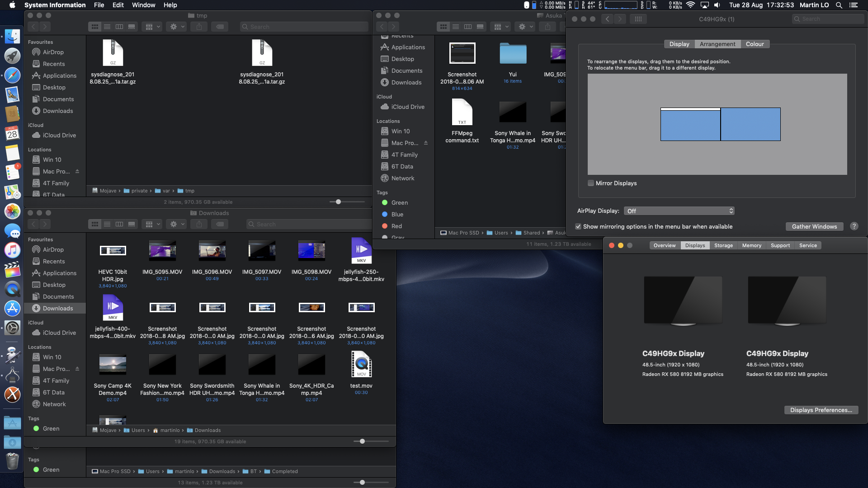Click Gather Windows button

tap(814, 226)
